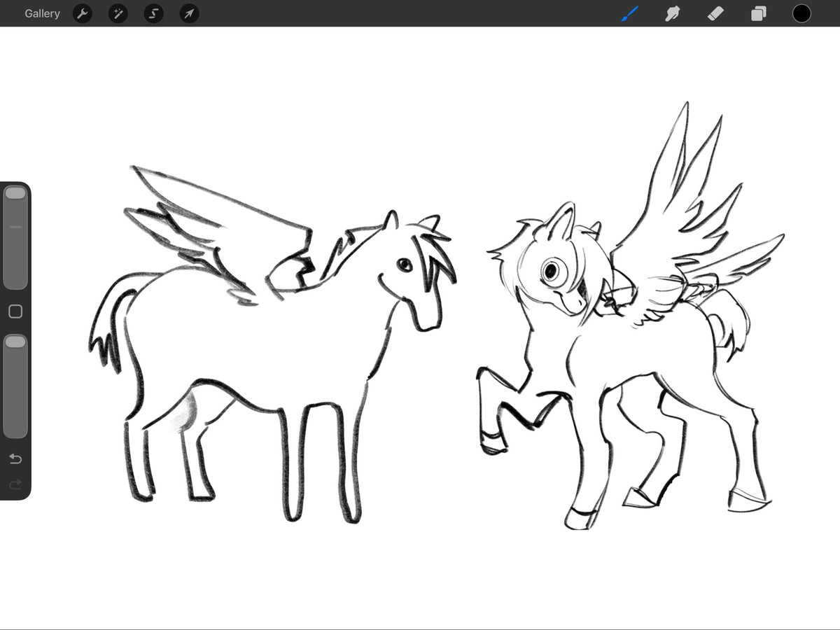The image size is (840, 630).
Task: Open the Layers panel
Action: [758, 13]
